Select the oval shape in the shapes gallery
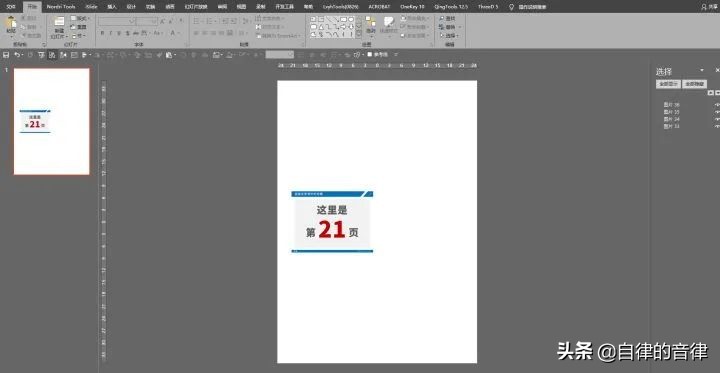 click(x=351, y=19)
